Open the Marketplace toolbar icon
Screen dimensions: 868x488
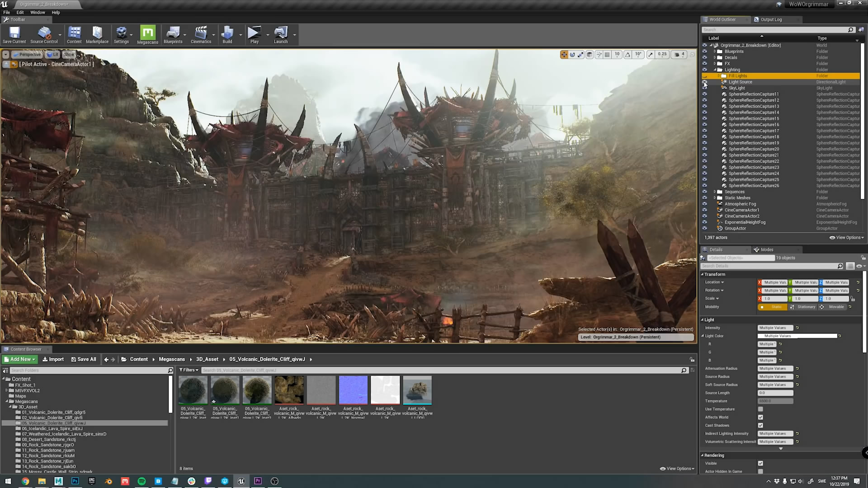point(97,33)
